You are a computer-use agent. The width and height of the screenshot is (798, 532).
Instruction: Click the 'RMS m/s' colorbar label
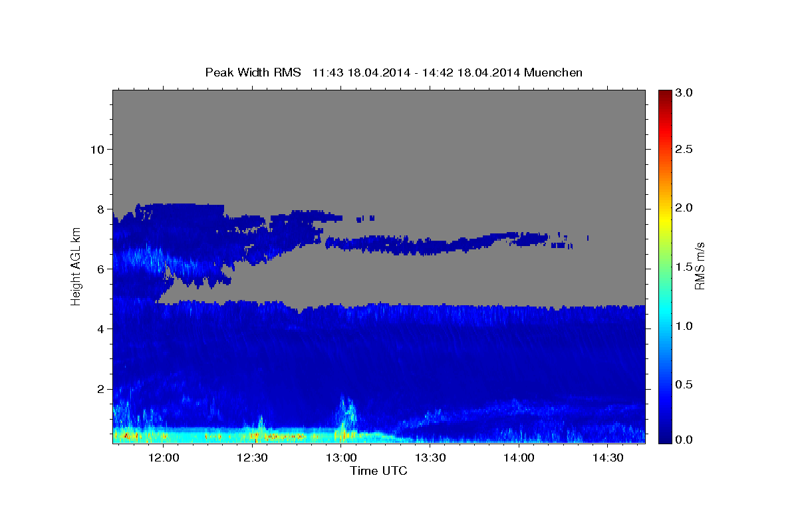[699, 266]
